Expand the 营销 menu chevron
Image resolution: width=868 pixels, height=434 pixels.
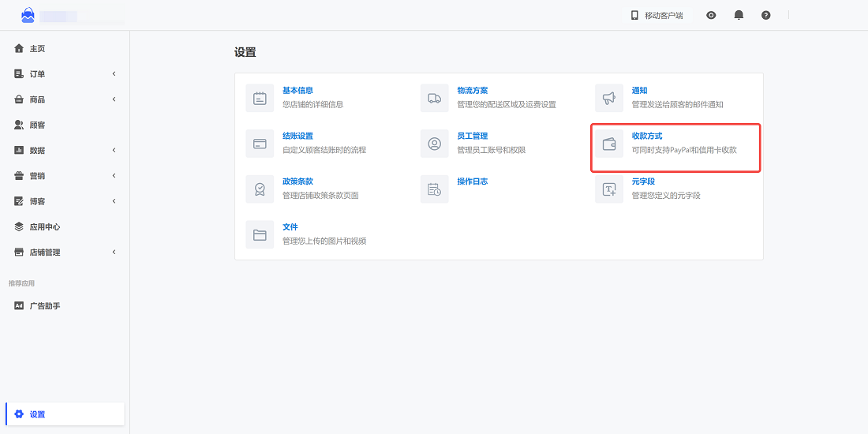(x=114, y=176)
